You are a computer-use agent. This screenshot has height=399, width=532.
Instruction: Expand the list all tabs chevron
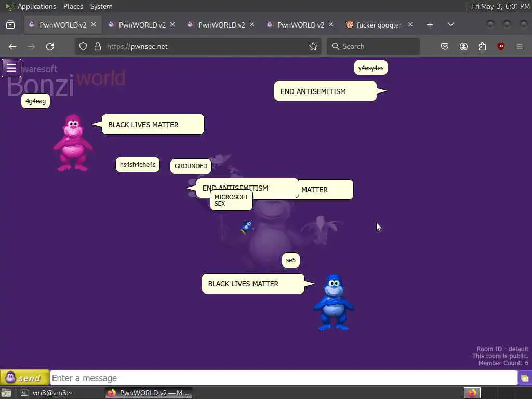pos(451,25)
